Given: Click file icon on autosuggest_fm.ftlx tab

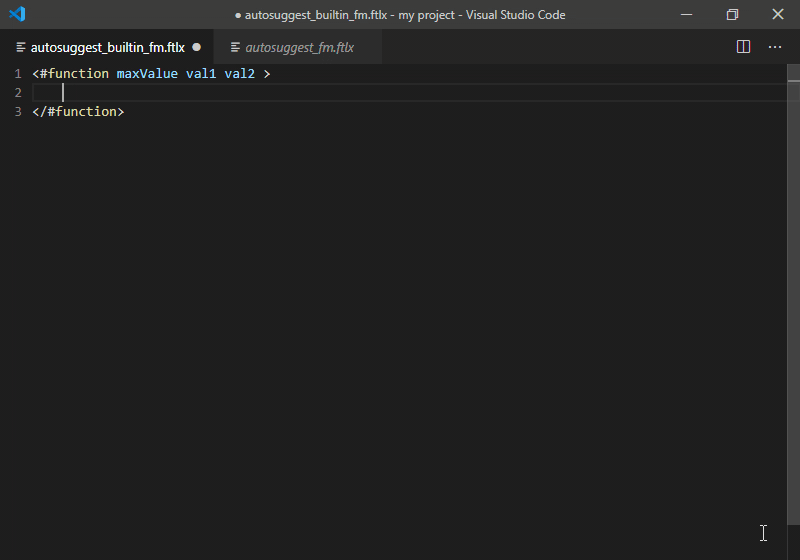Looking at the screenshot, I should point(235,47).
